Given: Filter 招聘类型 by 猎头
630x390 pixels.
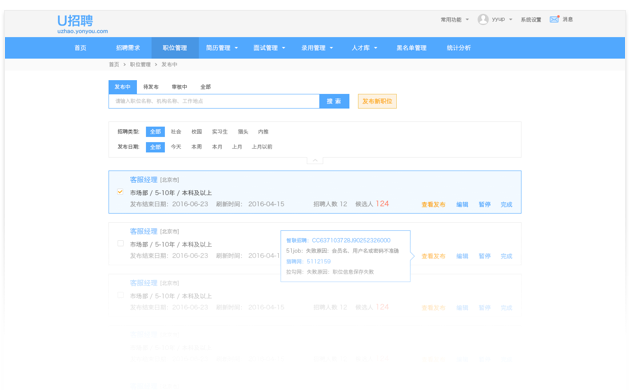Looking at the screenshot, I should [243, 132].
